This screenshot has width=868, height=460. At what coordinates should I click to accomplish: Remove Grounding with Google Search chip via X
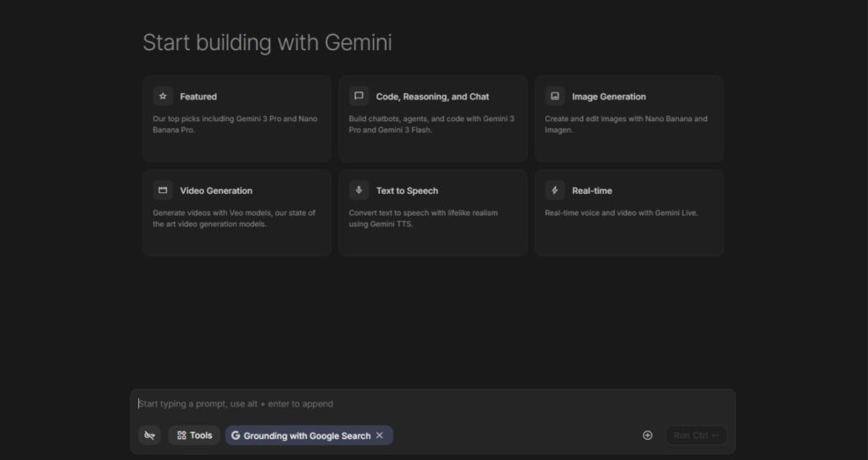(380, 435)
